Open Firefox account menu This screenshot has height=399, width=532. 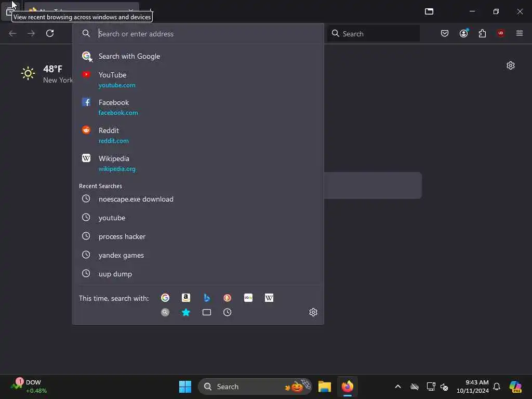(464, 33)
